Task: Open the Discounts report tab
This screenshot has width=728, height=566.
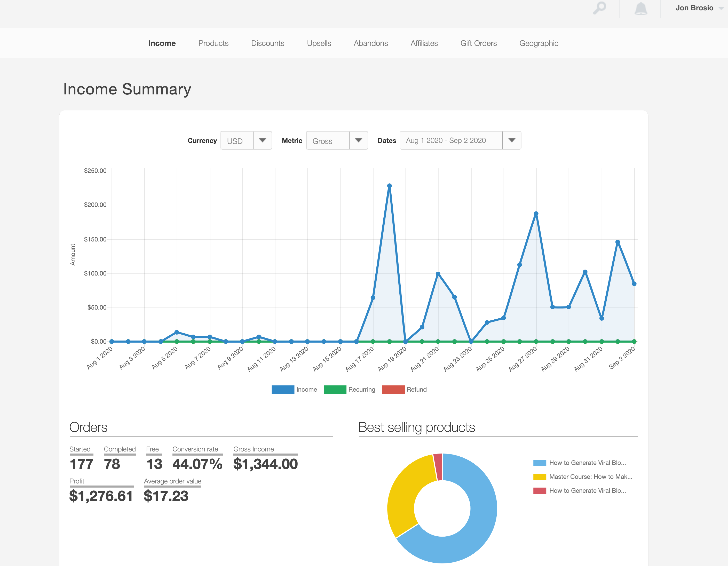Action: [267, 43]
